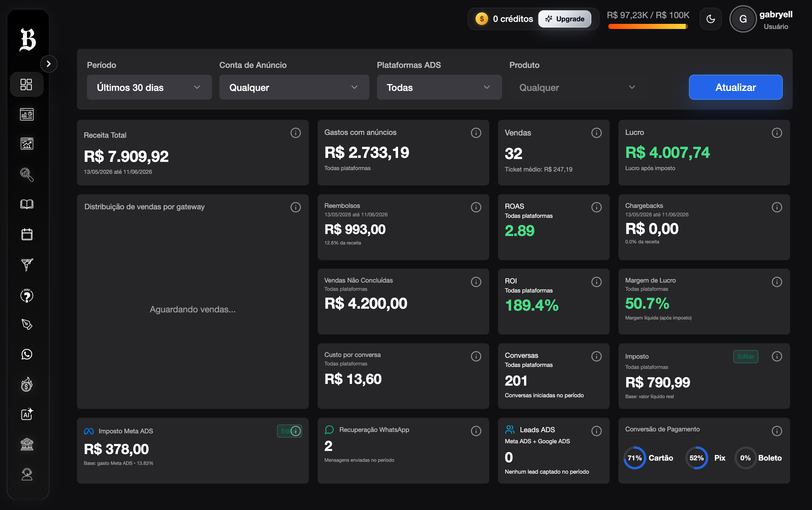Show info for Lucro card
Viewport: 812px width, 510px height.
(776, 133)
